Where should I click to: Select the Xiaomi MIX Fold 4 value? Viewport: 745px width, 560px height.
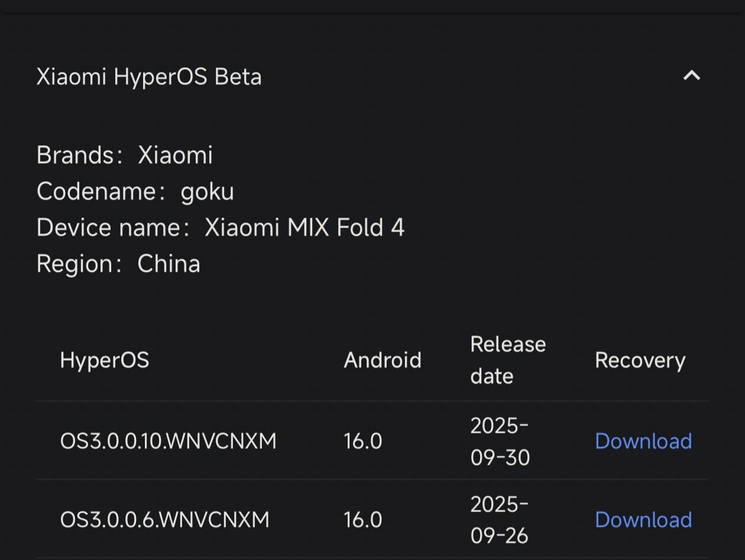tap(305, 228)
